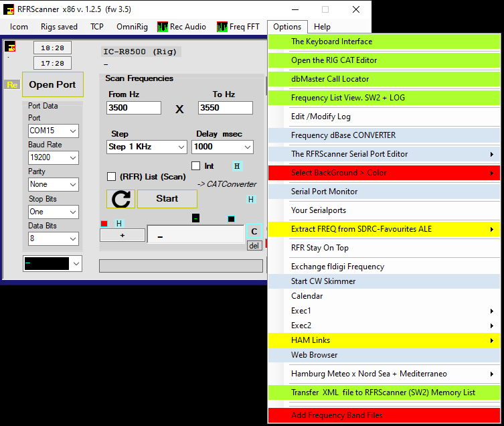Image resolution: width=504 pixels, height=426 pixels.
Task: Click the Start scan button
Action: 167,199
